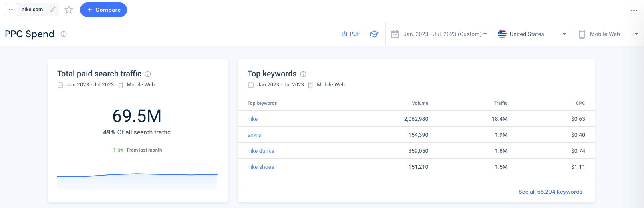Click the Traffic column header
The height and width of the screenshot is (208, 644).
click(501, 103)
